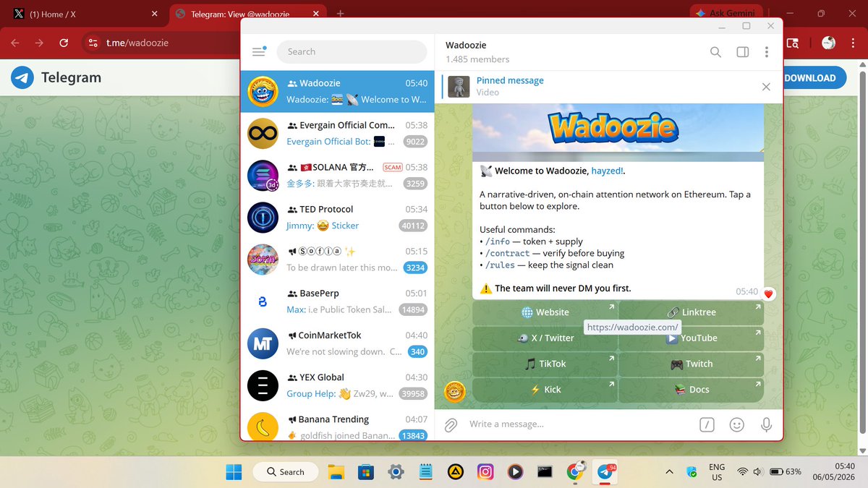
Task: Open the CoinMarketTok channel
Action: [x=338, y=343]
